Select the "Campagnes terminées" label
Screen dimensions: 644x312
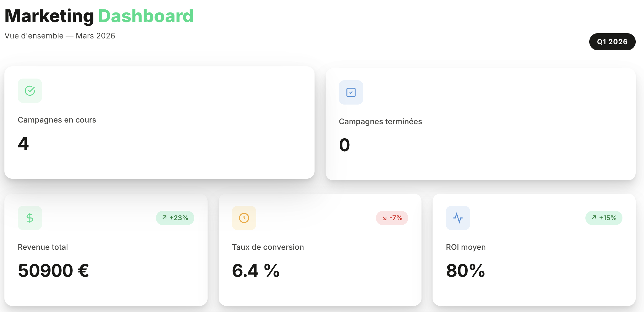[380, 122]
